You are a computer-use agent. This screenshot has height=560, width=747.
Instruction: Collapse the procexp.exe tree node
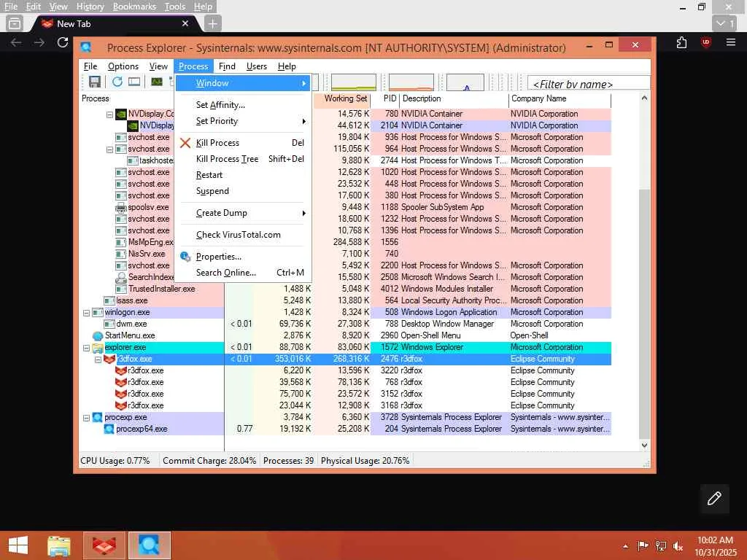click(x=86, y=418)
